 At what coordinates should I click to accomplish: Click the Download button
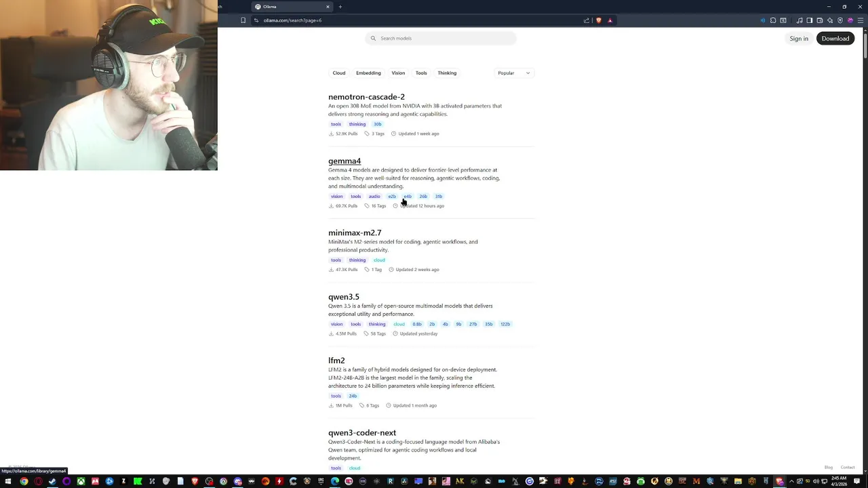click(x=835, y=39)
